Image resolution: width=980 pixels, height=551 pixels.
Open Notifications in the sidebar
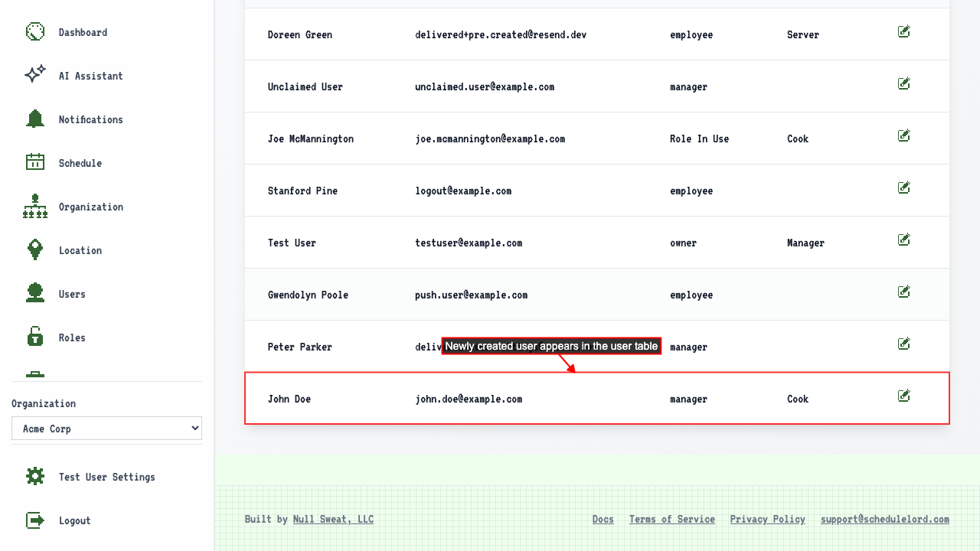[90, 119]
